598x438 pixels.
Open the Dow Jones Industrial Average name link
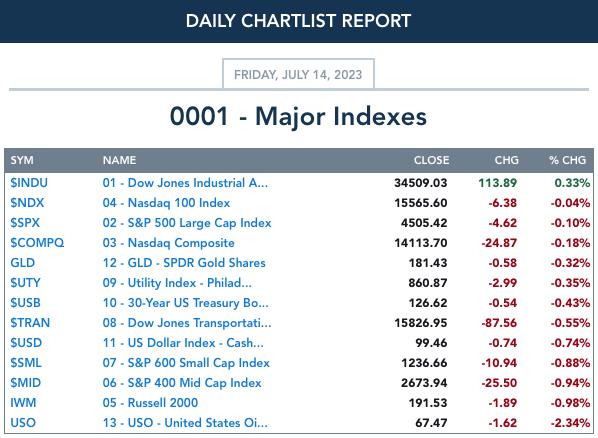tap(185, 183)
